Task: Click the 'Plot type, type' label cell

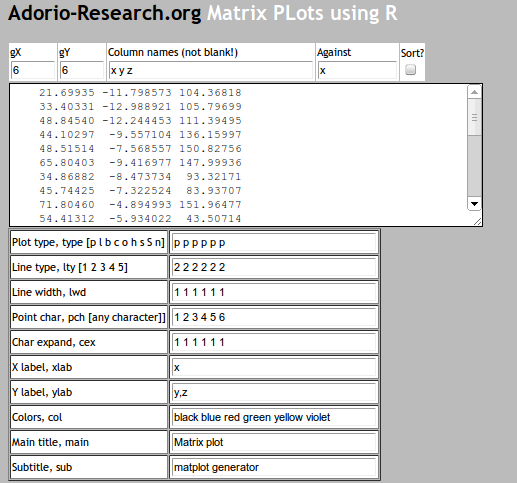Action: (x=89, y=242)
